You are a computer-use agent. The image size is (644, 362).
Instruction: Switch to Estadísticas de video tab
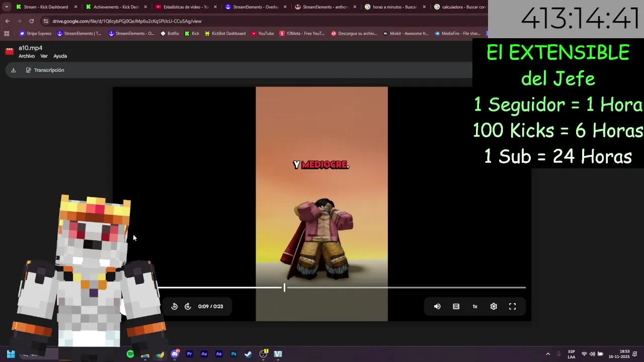pyautogui.click(x=185, y=7)
